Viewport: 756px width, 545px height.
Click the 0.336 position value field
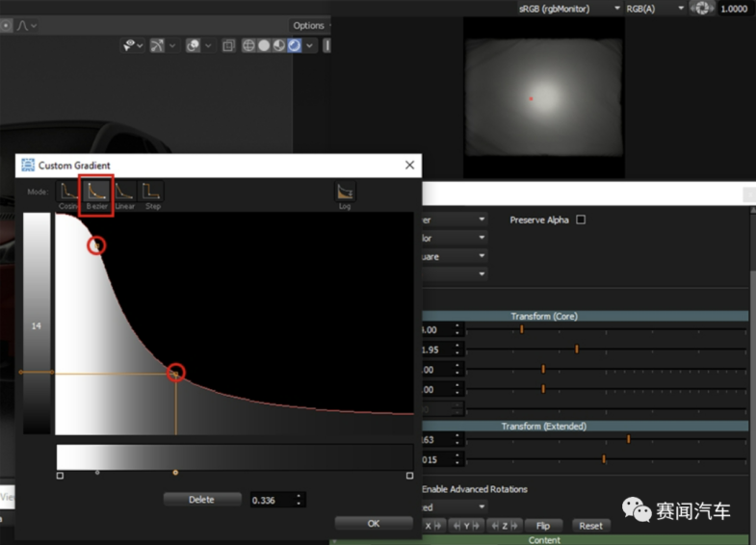(x=272, y=500)
